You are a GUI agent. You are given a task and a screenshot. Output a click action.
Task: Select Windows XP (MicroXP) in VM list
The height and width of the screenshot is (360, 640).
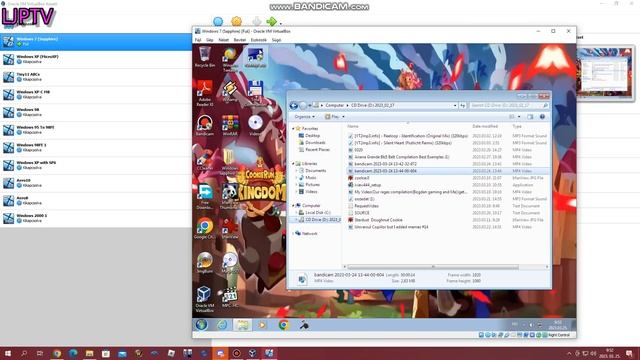coord(96,59)
